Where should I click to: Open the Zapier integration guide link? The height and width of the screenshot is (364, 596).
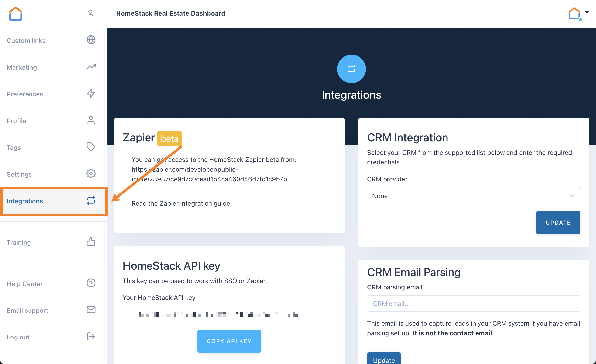pos(195,203)
